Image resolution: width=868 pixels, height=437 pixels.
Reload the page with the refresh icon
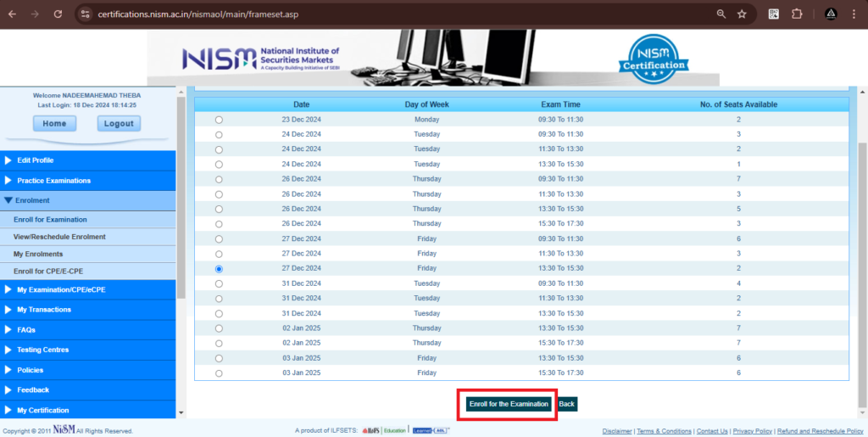point(58,14)
